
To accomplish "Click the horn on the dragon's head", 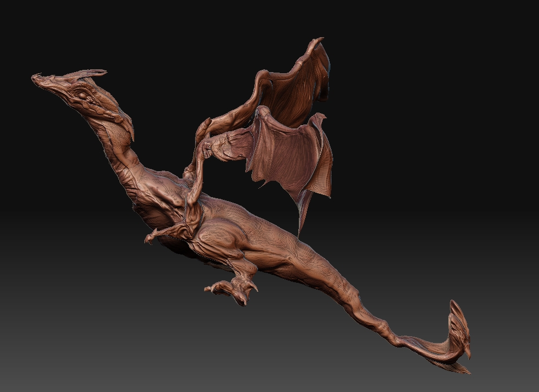I will click(x=93, y=72).
